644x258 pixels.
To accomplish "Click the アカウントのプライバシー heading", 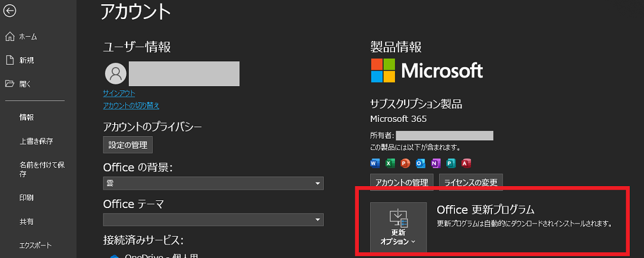I will pyautogui.click(x=152, y=127).
